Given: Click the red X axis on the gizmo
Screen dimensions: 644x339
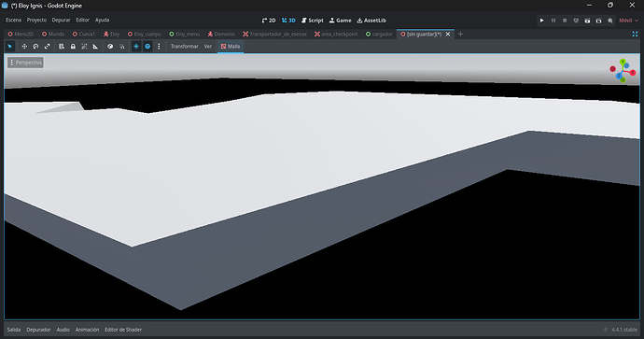Looking at the screenshot, I should (x=633, y=72).
